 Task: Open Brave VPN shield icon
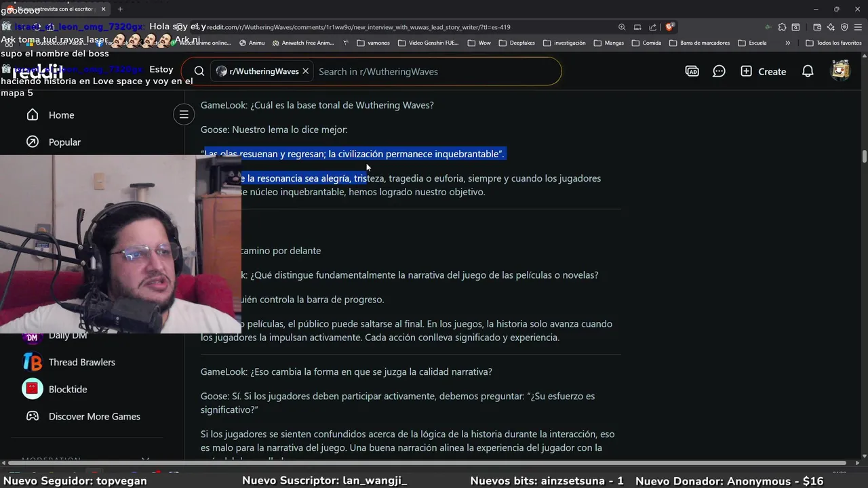coord(844,27)
